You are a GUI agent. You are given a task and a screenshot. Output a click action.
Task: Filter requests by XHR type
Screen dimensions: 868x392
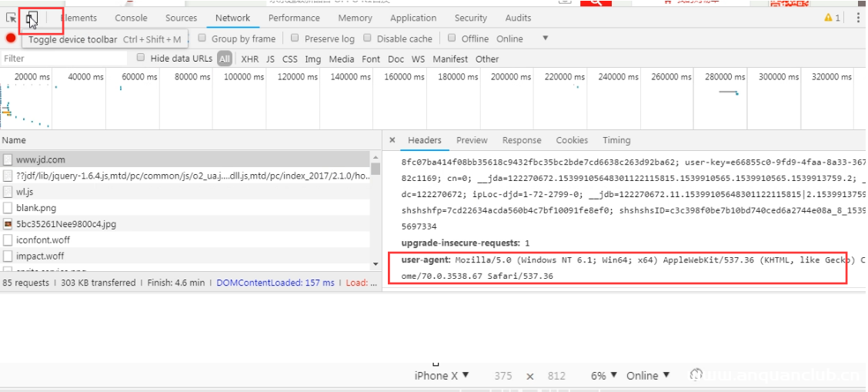click(x=249, y=59)
